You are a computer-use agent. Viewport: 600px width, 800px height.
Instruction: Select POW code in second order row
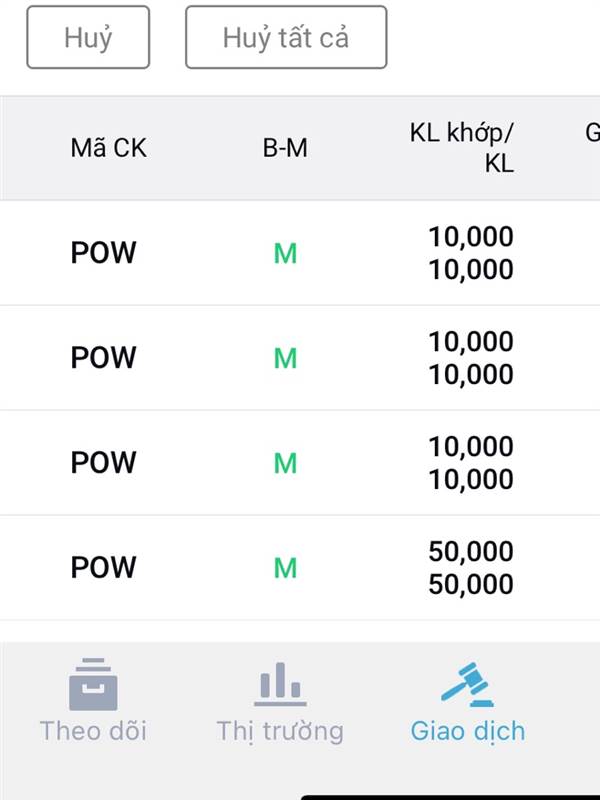[x=104, y=357]
